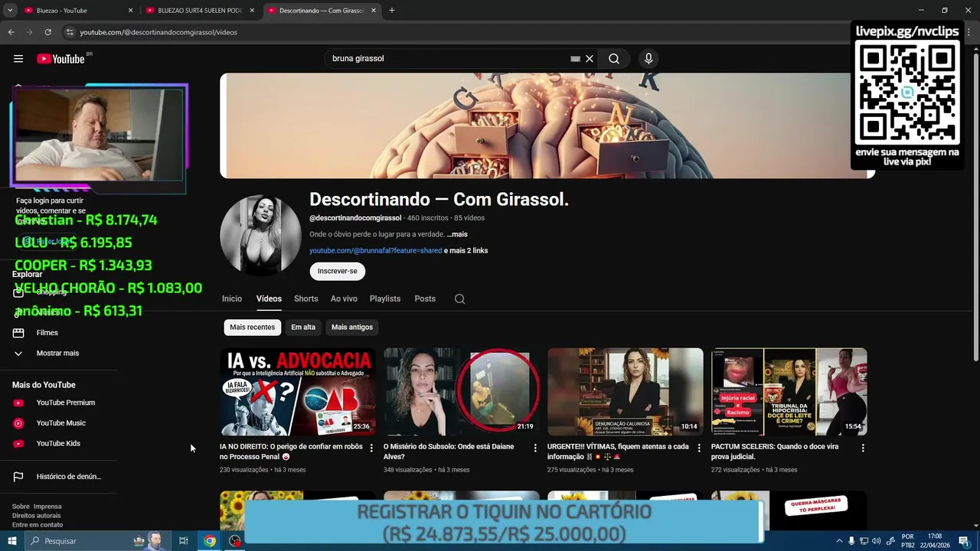Expand channel description with ...mais
Viewport: 980px width, 551px height.
[457, 234]
